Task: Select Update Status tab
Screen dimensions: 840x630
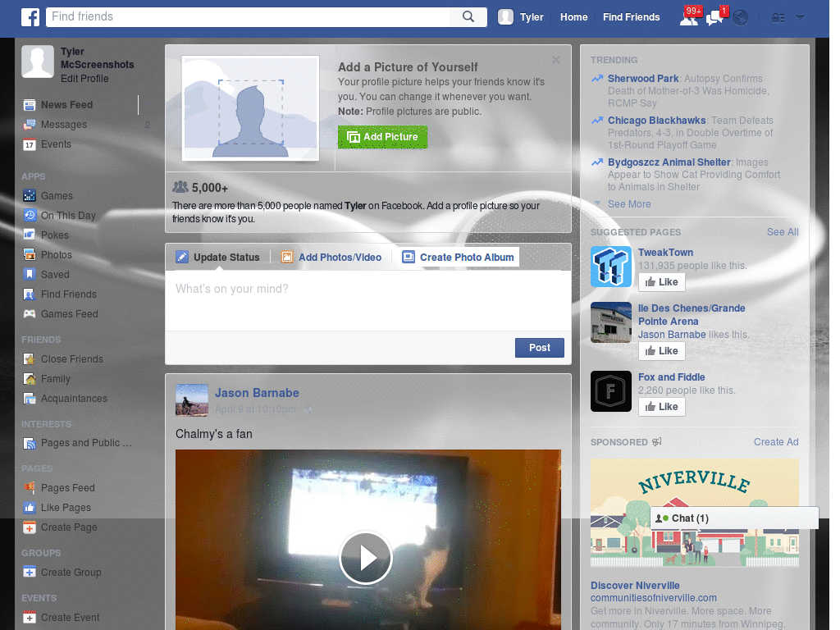Action: tap(218, 258)
